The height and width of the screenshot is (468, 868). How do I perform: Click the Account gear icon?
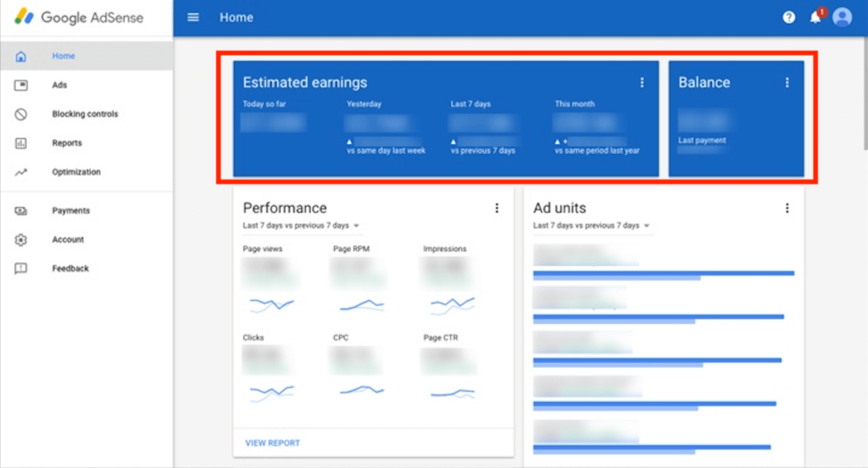tap(21, 240)
